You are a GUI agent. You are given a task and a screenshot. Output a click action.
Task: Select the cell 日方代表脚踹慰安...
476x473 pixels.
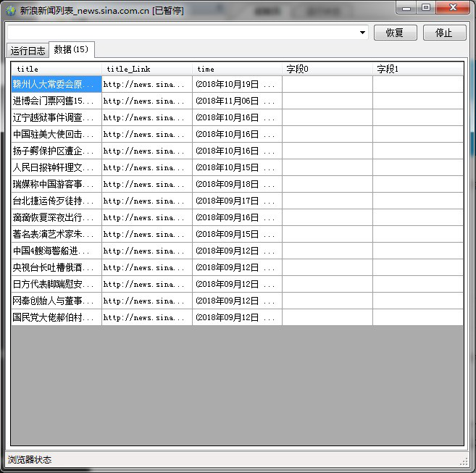[x=57, y=285]
